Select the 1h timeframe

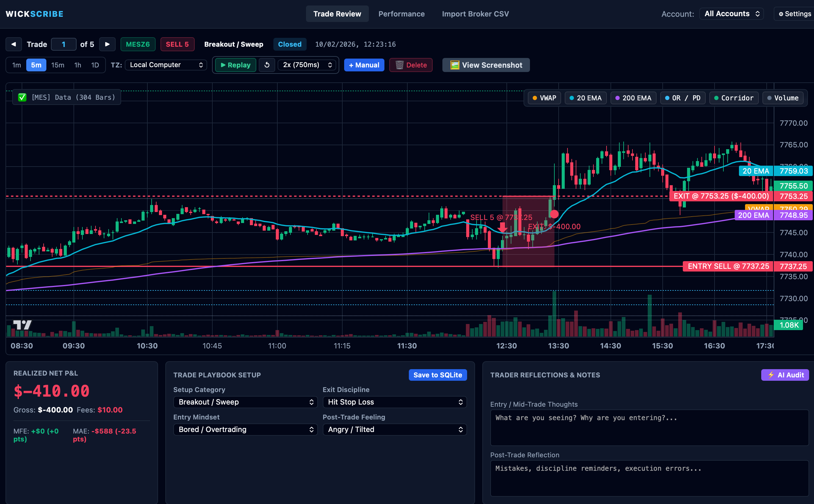point(78,65)
